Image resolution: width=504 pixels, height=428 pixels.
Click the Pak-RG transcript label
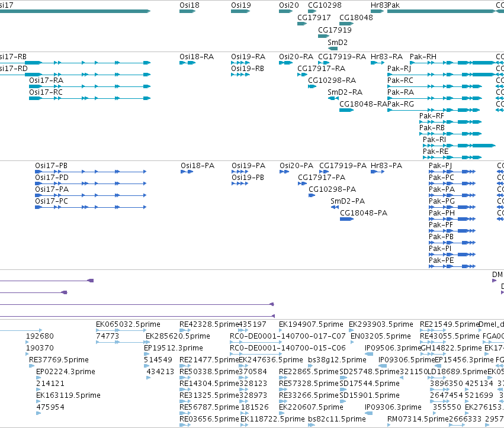pos(400,104)
